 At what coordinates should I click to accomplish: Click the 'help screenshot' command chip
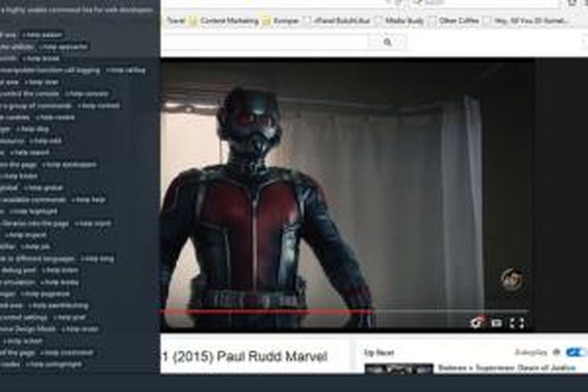(x=67, y=353)
